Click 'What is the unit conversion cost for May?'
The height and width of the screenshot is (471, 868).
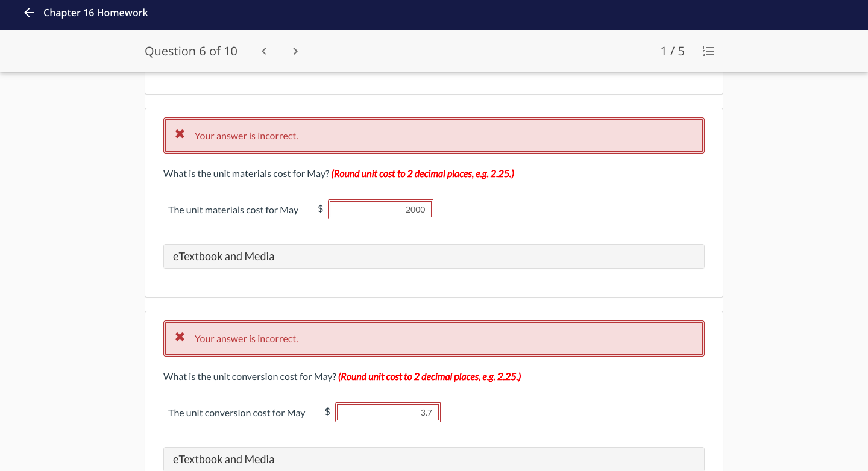(250, 377)
